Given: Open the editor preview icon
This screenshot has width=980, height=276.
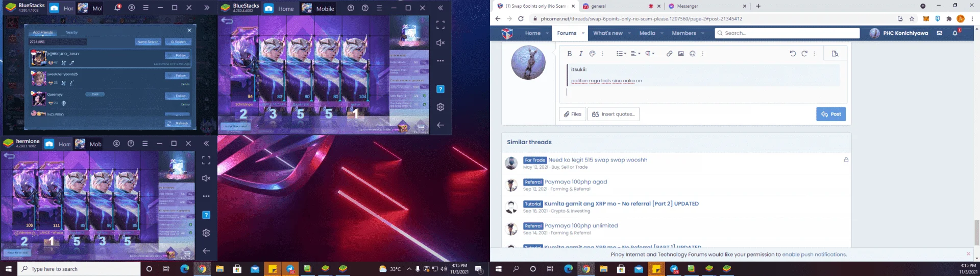Looking at the screenshot, I should coord(835,54).
